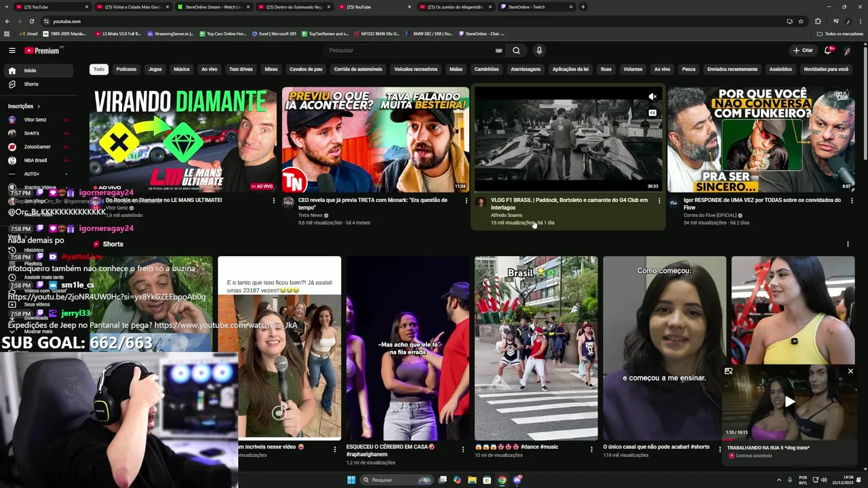The image size is (868, 488).
Task: Open the Treta News channel link
Action: (311, 216)
